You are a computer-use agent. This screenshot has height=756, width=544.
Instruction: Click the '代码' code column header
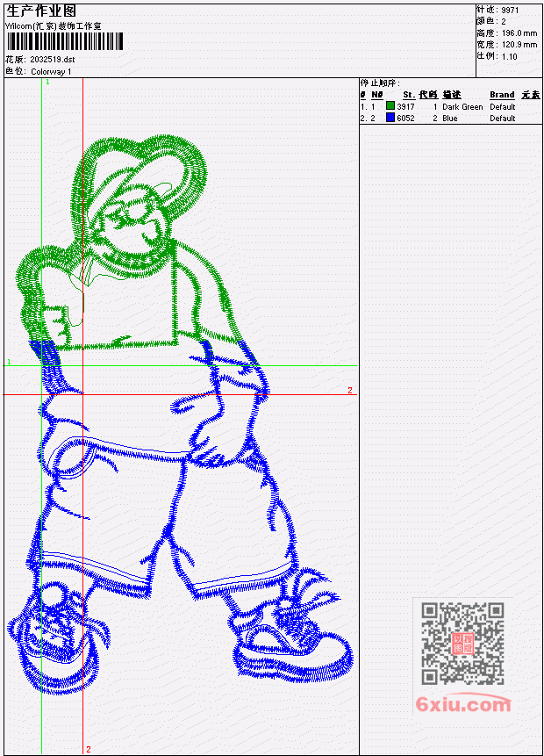428,95
